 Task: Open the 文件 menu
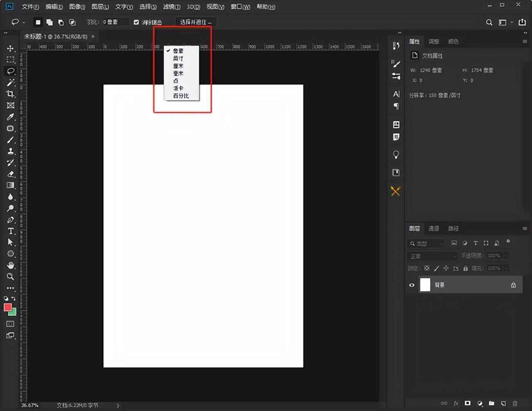click(30, 7)
